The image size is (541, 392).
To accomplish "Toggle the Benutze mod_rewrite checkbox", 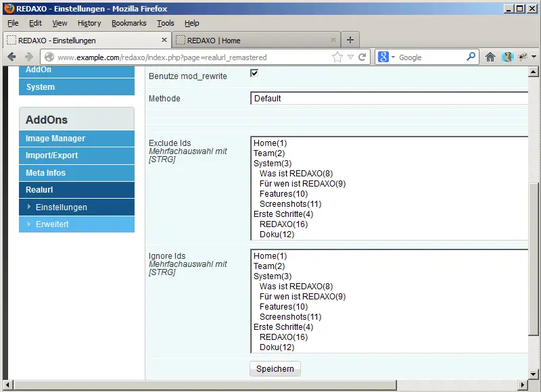I will tap(254, 73).
